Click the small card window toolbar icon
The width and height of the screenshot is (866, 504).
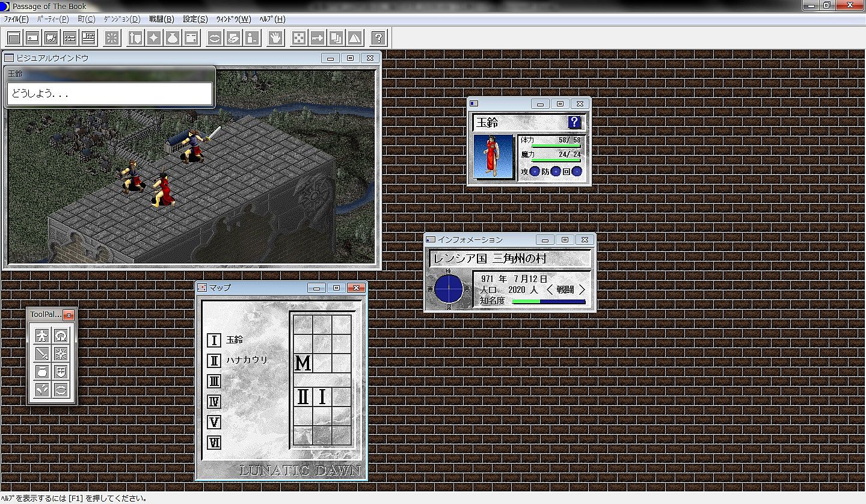point(32,38)
